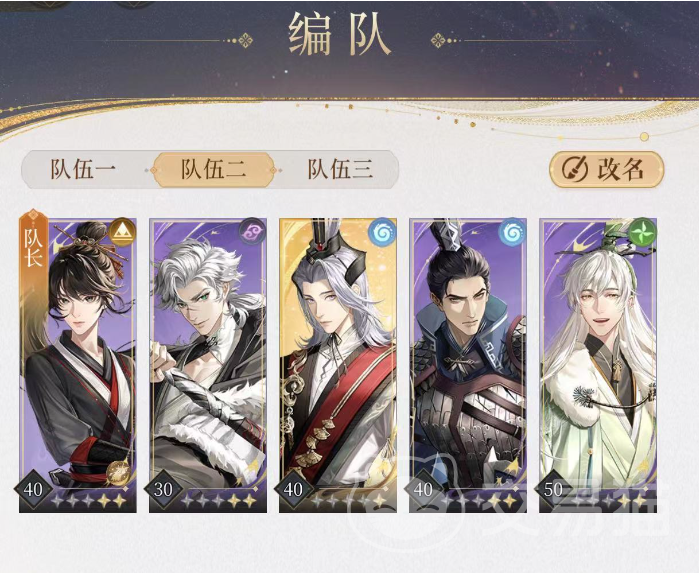Switch to the 队伍一 tab
Viewport: 699px width, 573px height.
pos(83,169)
